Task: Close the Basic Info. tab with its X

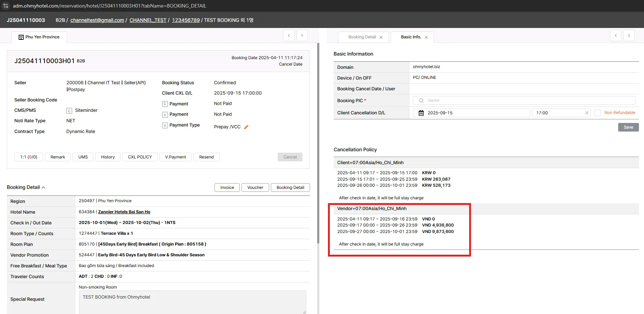Action: coord(426,37)
